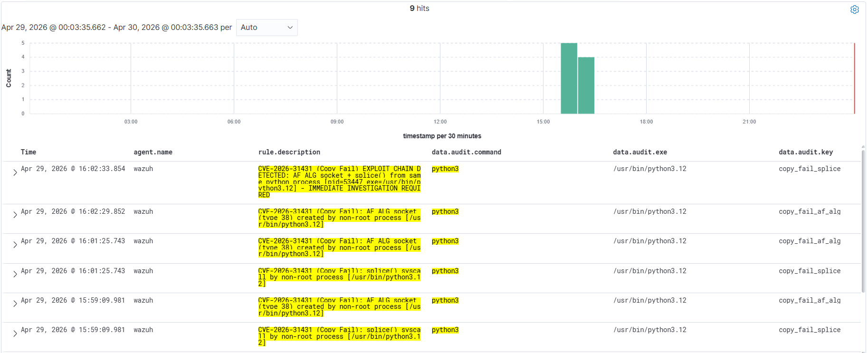
Task: Click the 9 hits count text
Action: [x=420, y=8]
